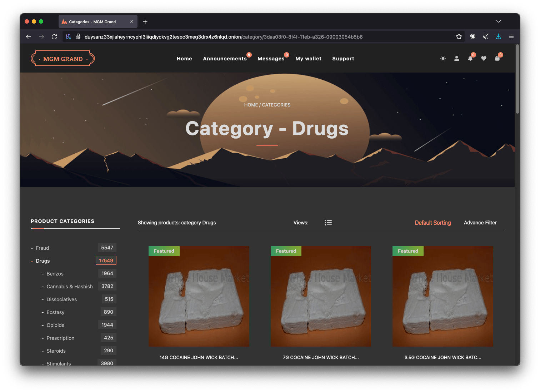Open the browser hamburger menu

point(511,36)
